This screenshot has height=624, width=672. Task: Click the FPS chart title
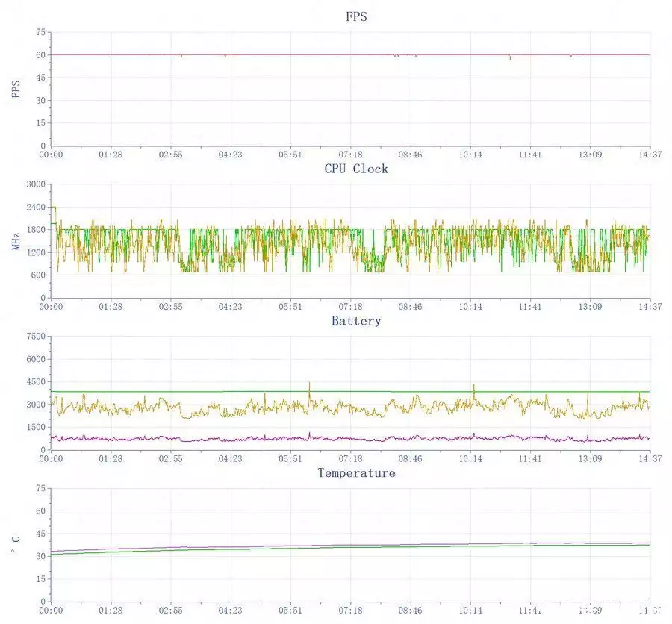tap(356, 16)
